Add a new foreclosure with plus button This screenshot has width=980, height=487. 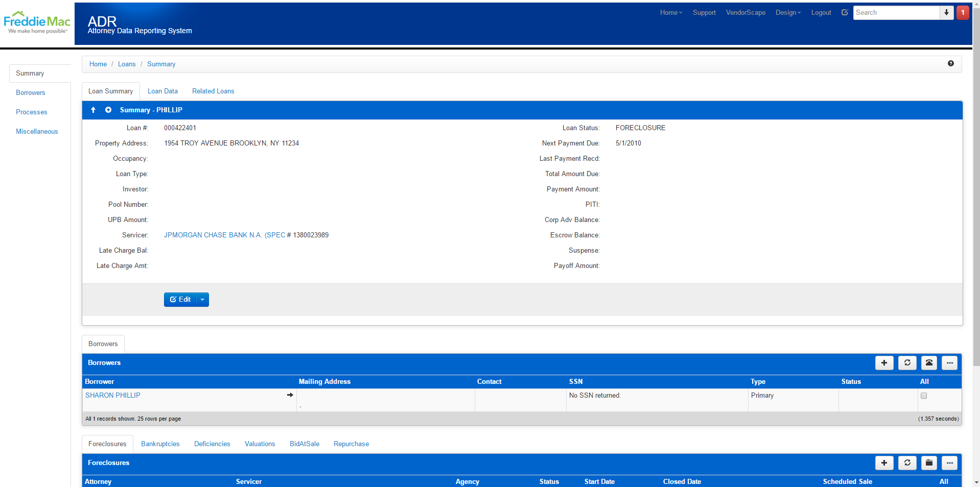884,463
